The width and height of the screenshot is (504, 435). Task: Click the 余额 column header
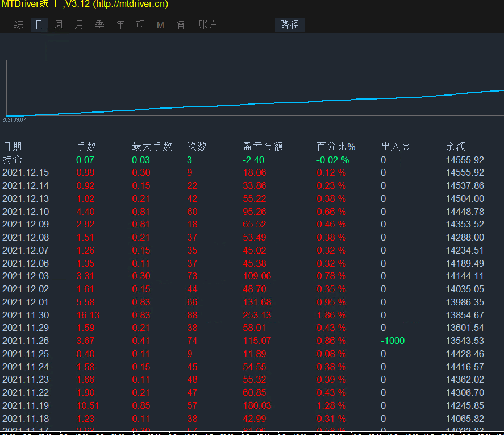coord(456,146)
